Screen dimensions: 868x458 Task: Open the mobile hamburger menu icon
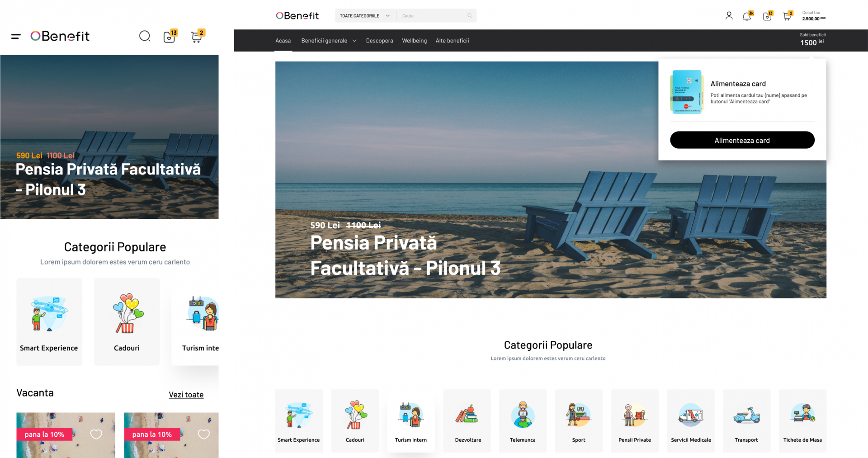(16, 36)
